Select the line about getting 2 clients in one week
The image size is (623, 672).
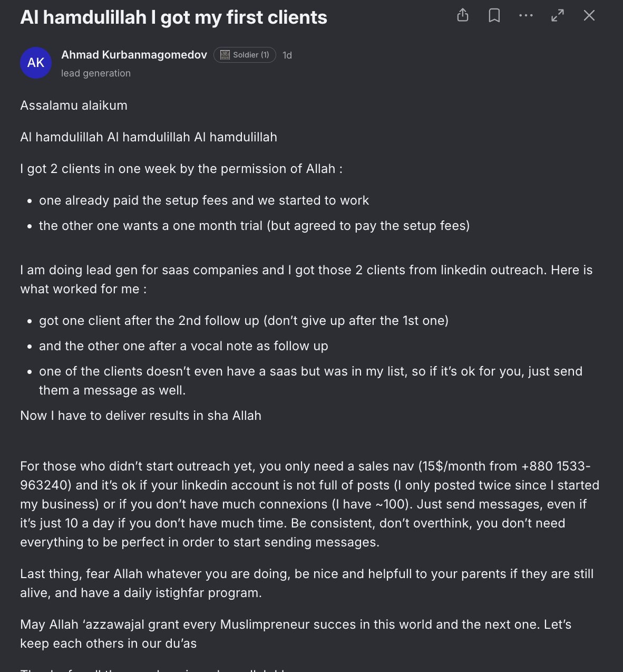tap(181, 169)
